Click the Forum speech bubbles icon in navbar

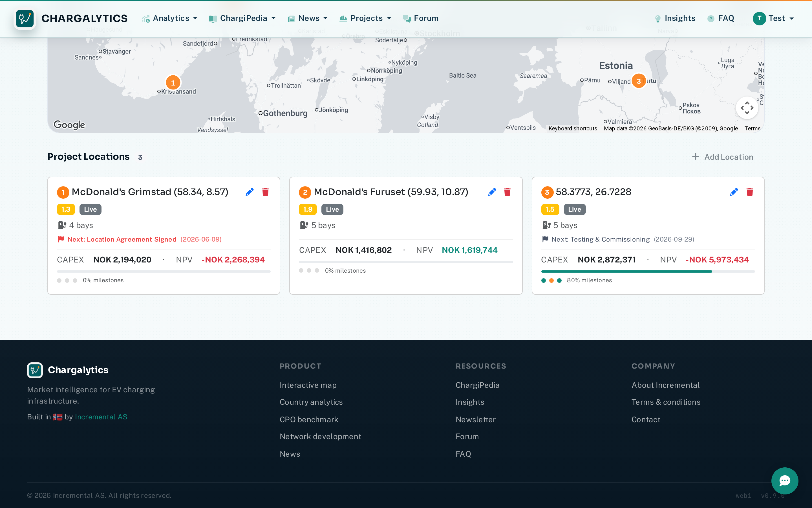407,19
